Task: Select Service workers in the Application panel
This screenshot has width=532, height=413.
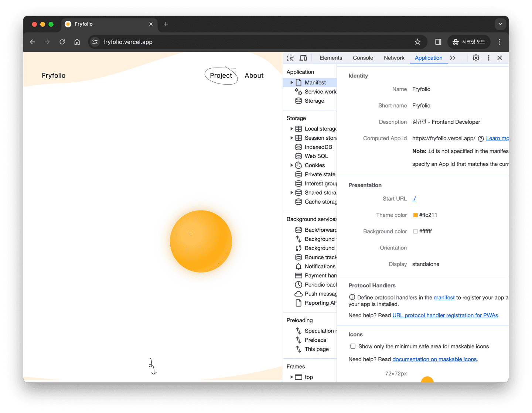Action: click(x=320, y=92)
